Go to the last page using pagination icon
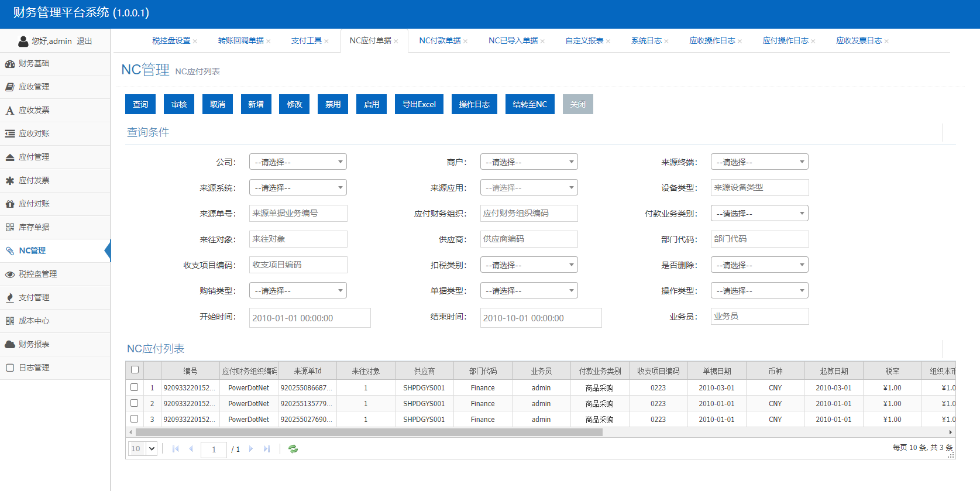980x491 pixels. point(267,449)
